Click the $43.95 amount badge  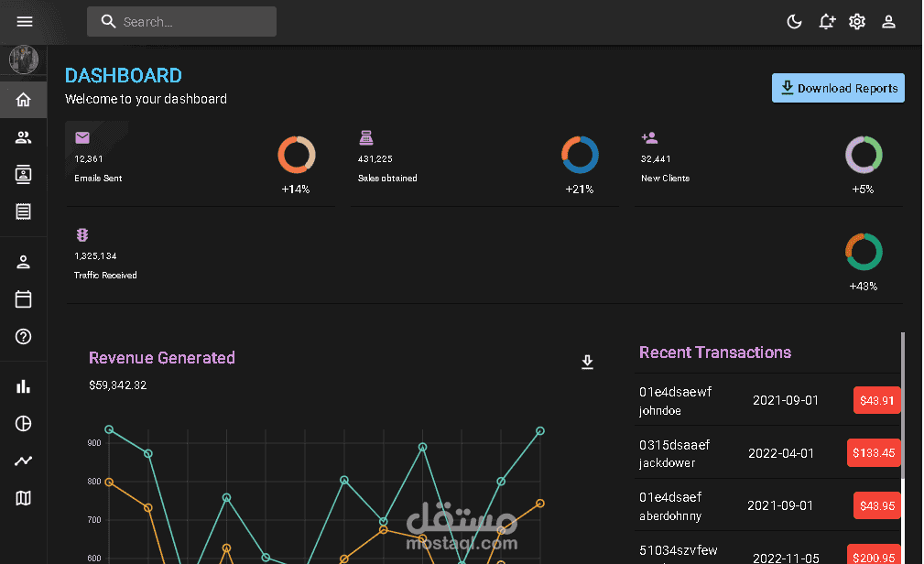click(x=877, y=505)
